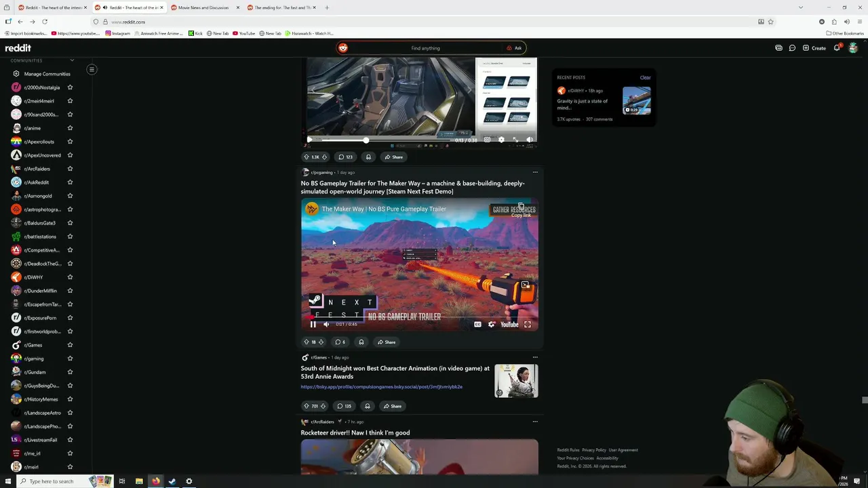
Task: Open Reddit chat icon in header
Action: (792, 48)
